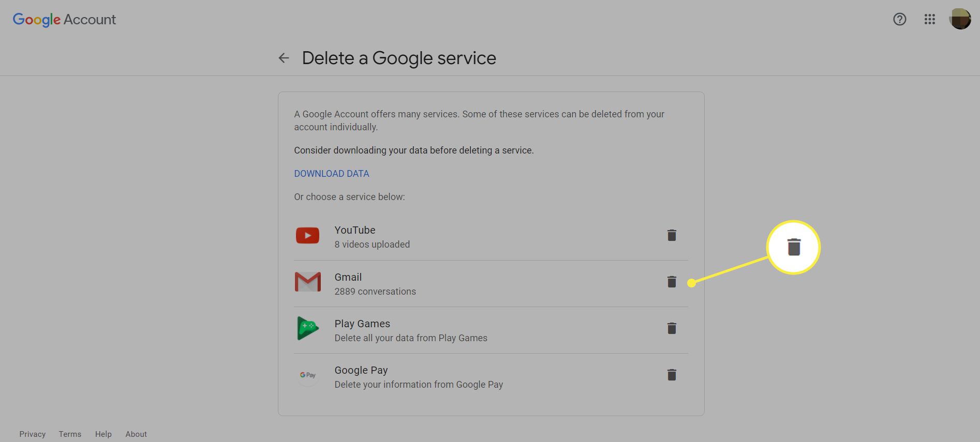The height and width of the screenshot is (442, 980).
Task: Select the Gmail service name
Action: [348, 277]
